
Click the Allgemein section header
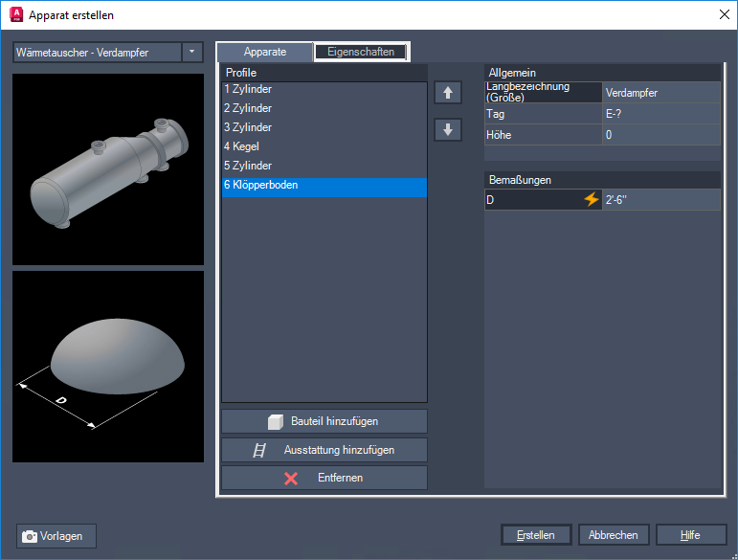click(x=602, y=73)
